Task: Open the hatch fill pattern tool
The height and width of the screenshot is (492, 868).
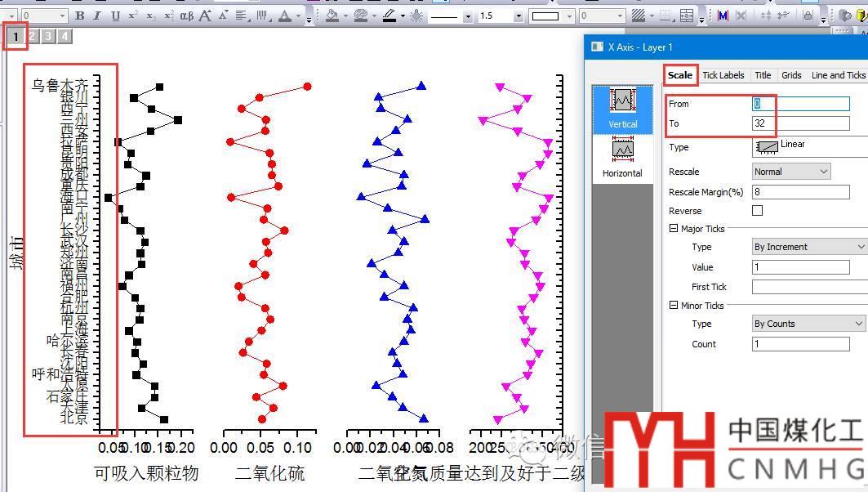Action: click(639, 16)
